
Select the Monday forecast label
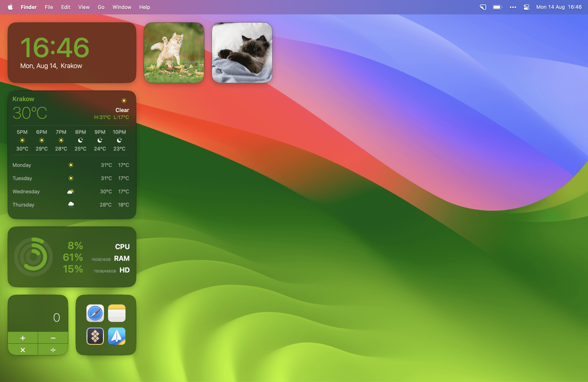point(22,165)
